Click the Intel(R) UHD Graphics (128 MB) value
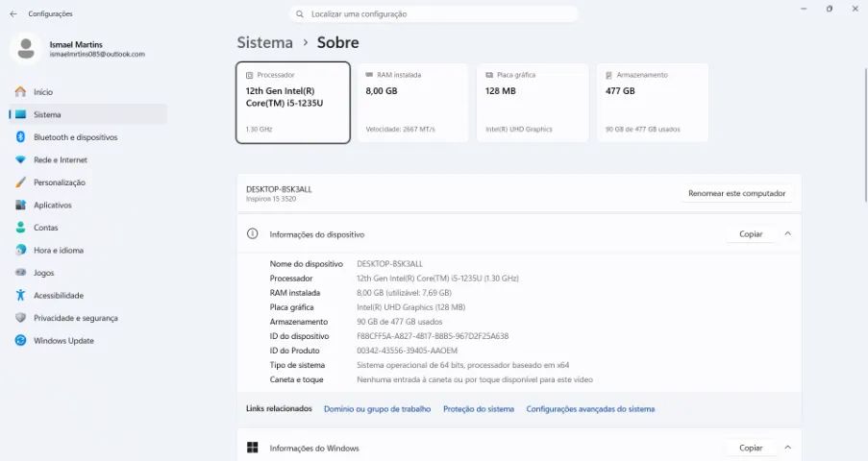The image size is (868, 461). click(410, 307)
